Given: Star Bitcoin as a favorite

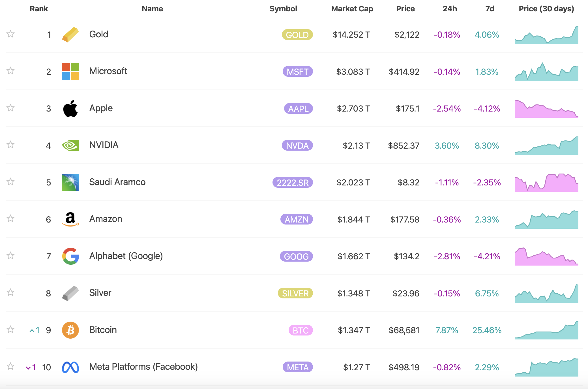Looking at the screenshot, I should [x=10, y=330].
